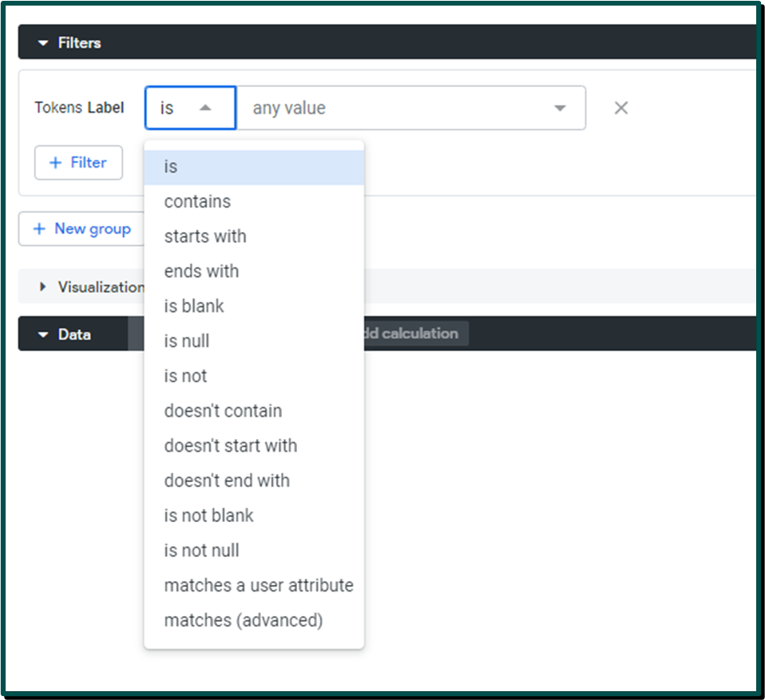The width and height of the screenshot is (765, 700).
Task: Collapse the Data section triangle
Action: click(42, 335)
